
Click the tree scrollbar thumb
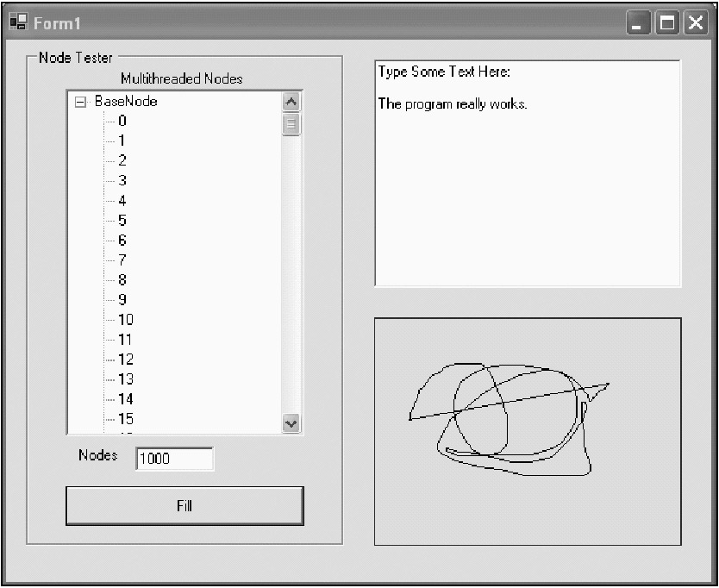[291, 125]
